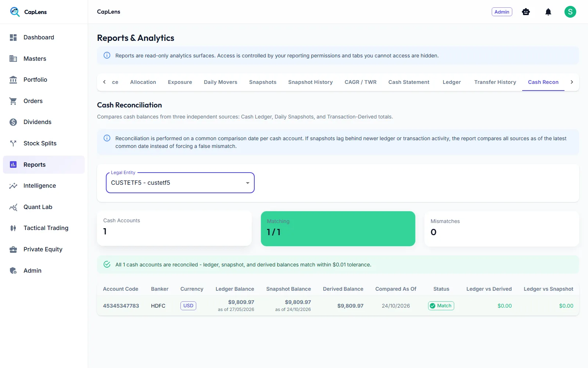Click account code 45345347783

pos(121,306)
